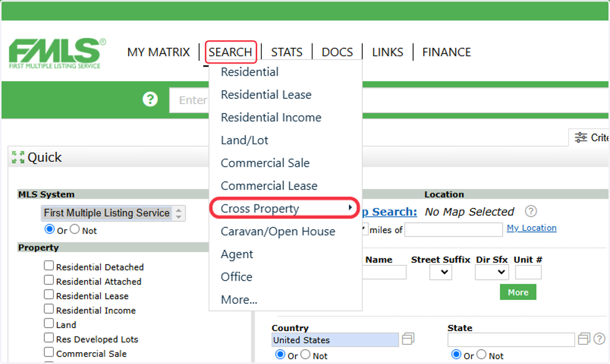Select the Not radio under Country

(306, 355)
